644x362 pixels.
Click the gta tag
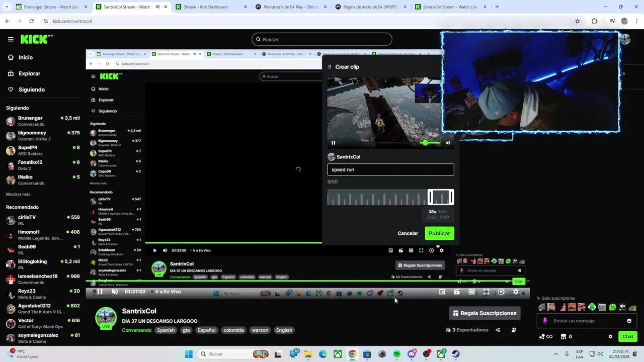(x=186, y=330)
